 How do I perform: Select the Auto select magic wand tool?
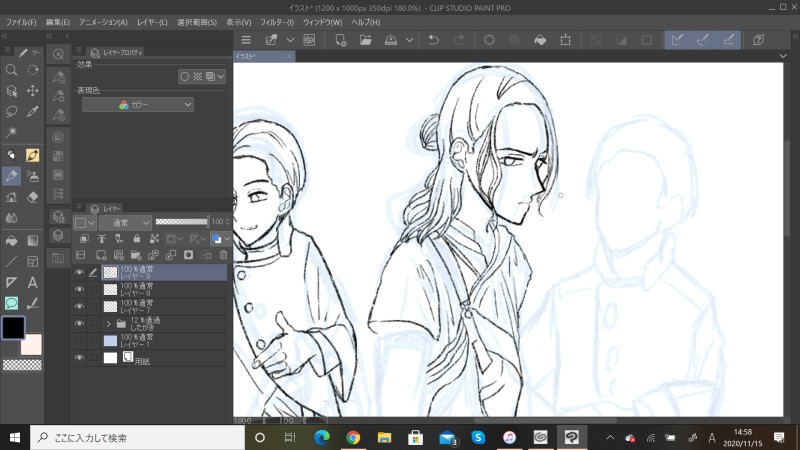11,132
